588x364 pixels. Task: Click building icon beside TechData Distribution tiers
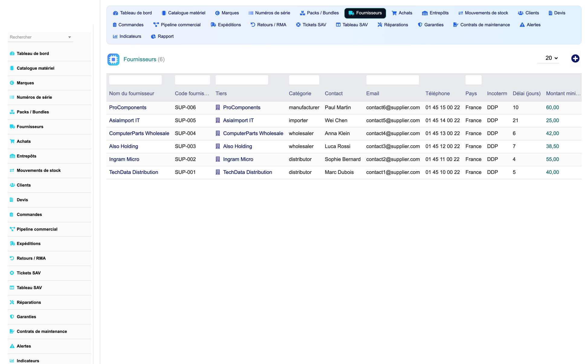tap(218, 172)
